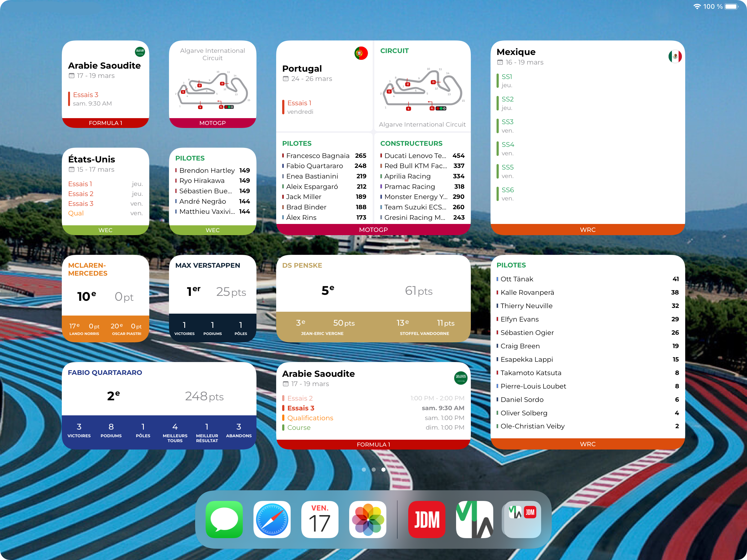Open MOTOGP footer of Portugal widget

373,230
